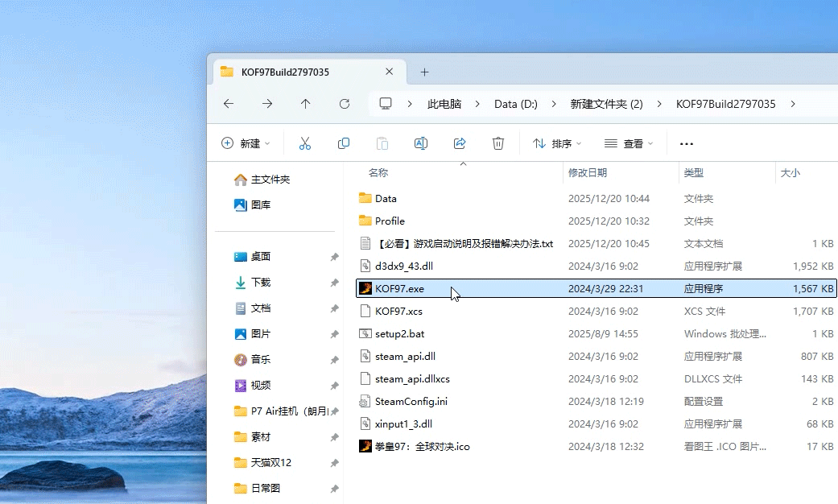Open 日常图 folder in sidebar

(x=258, y=489)
